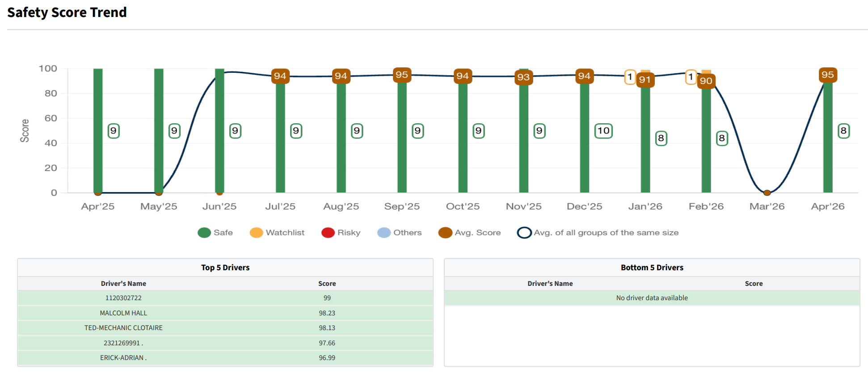Click the Apr'25 green bar

coord(98,130)
